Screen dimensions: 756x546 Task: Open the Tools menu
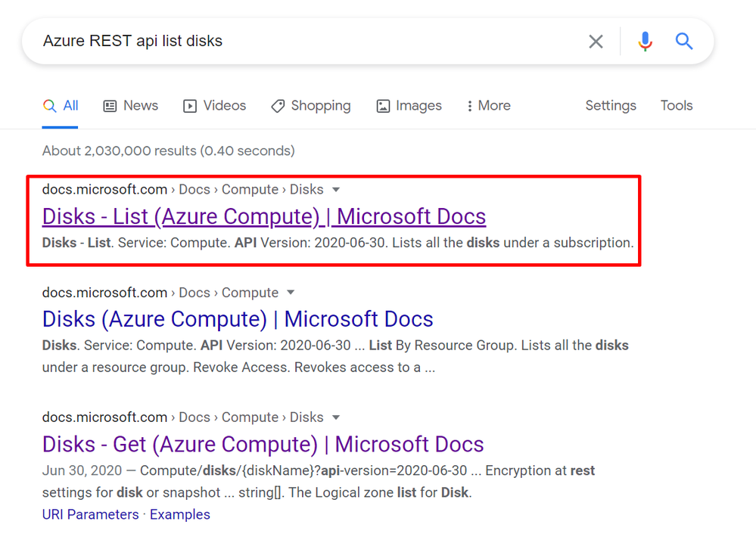[x=677, y=106]
